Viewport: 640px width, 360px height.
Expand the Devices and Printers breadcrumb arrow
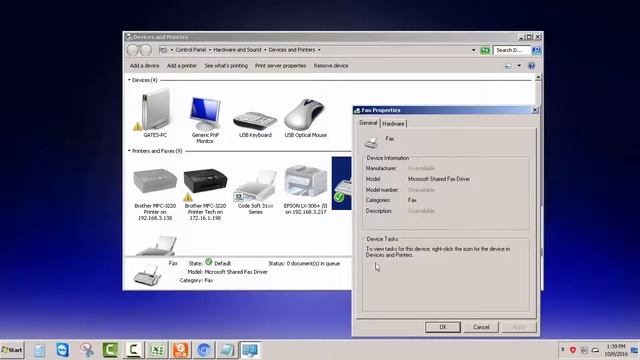click(x=319, y=50)
